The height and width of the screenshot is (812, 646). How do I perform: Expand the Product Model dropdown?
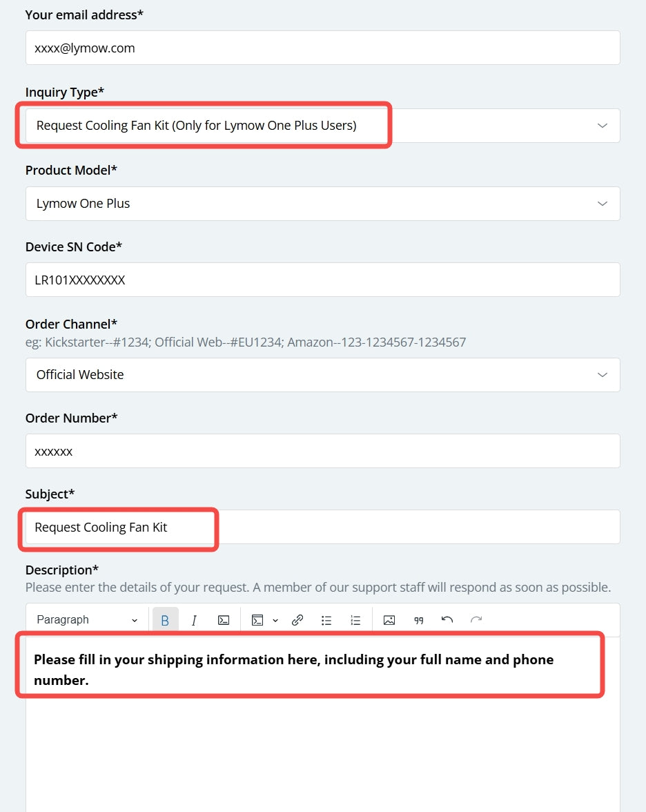(x=322, y=204)
